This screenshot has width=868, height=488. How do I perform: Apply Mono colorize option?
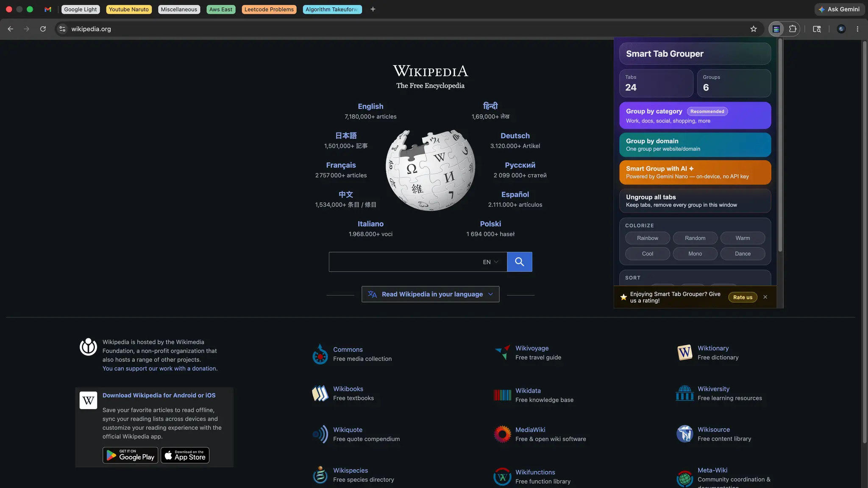tap(695, 254)
